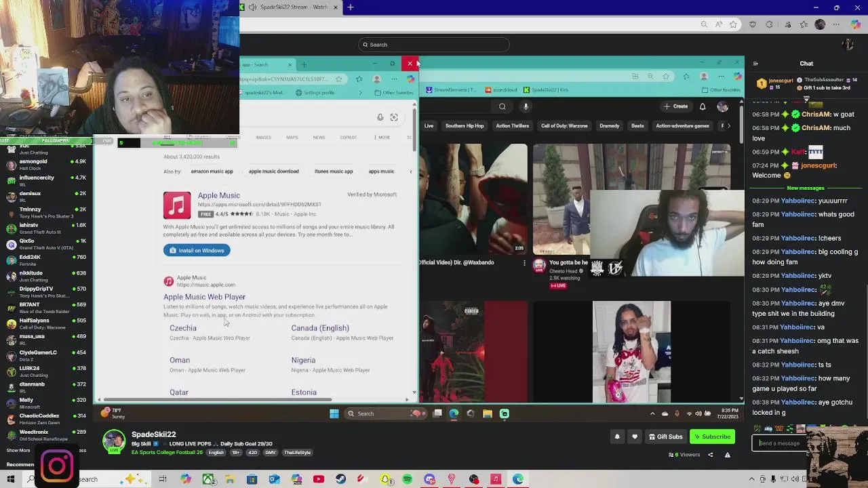Click the SpadeSkii22 | Kick bookmark
This screenshot has height=488, width=868.
pyautogui.click(x=546, y=89)
